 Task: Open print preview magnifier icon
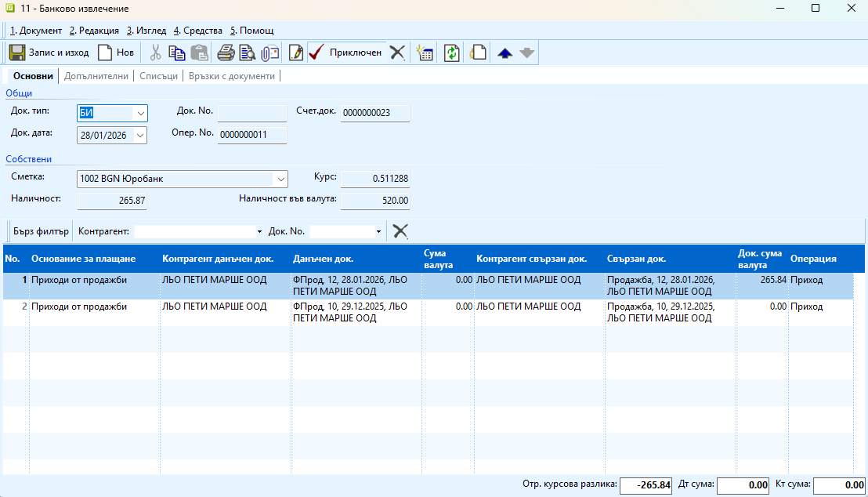point(248,53)
